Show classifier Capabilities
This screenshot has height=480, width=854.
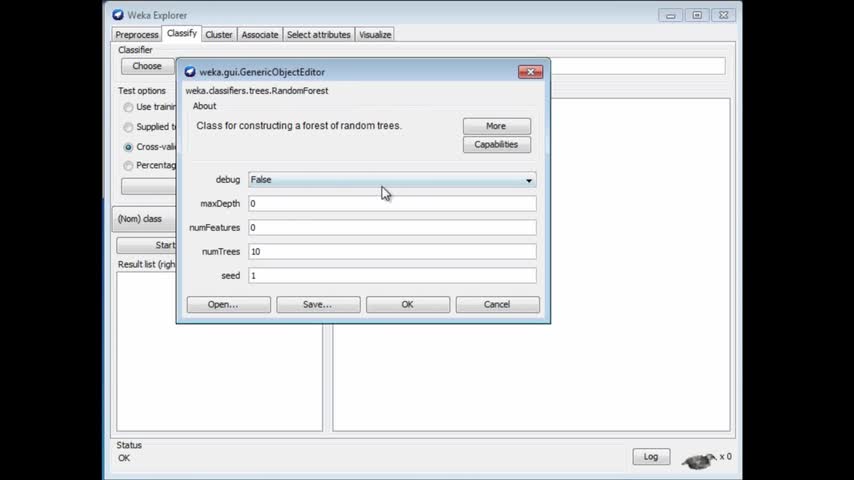[x=496, y=144]
